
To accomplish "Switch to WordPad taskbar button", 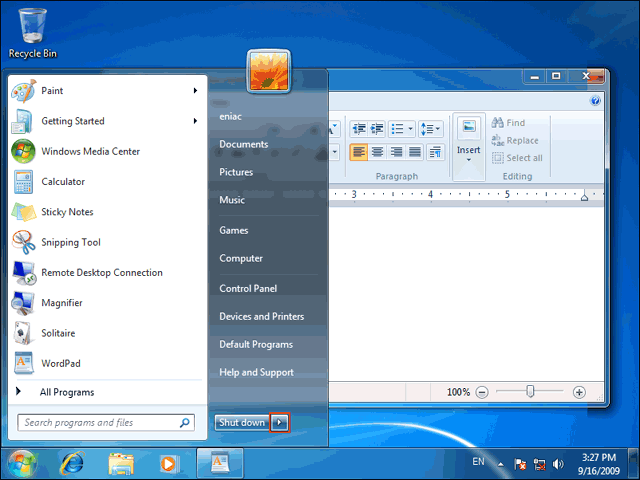I will [x=220, y=464].
